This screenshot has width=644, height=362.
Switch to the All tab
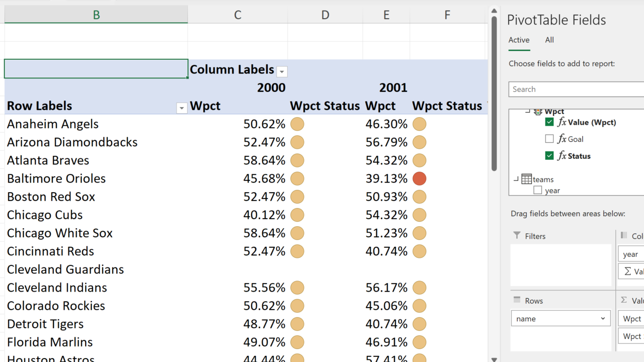coord(549,40)
